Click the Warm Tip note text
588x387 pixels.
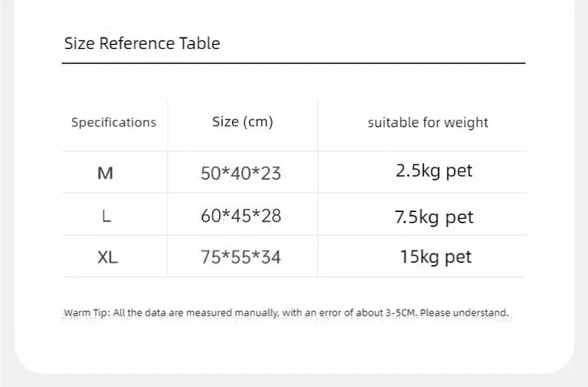tap(287, 313)
